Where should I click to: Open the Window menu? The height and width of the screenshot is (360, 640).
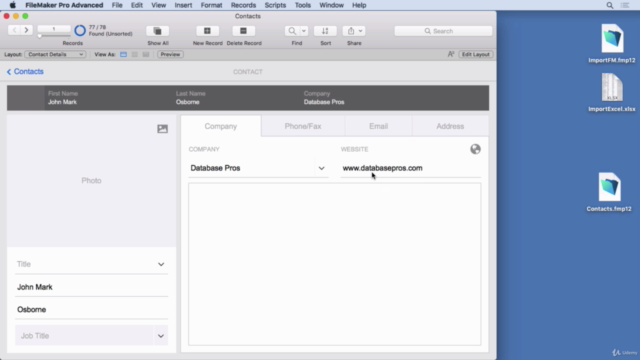pos(331,5)
